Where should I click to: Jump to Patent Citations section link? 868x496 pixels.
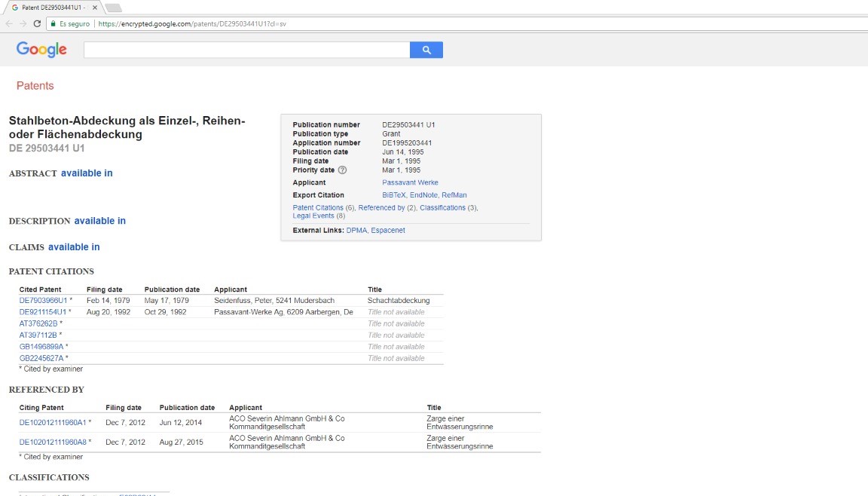pyautogui.click(x=318, y=207)
